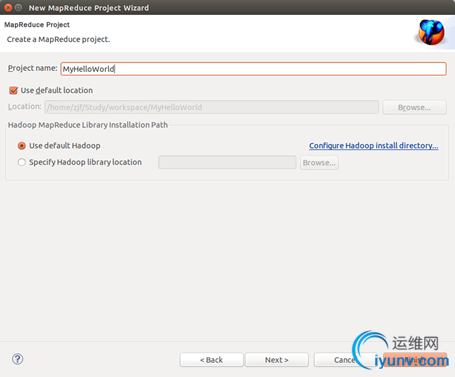Screen dimensions: 455x377
Task: Click Create a MapReduce project description
Action: click(x=58, y=39)
